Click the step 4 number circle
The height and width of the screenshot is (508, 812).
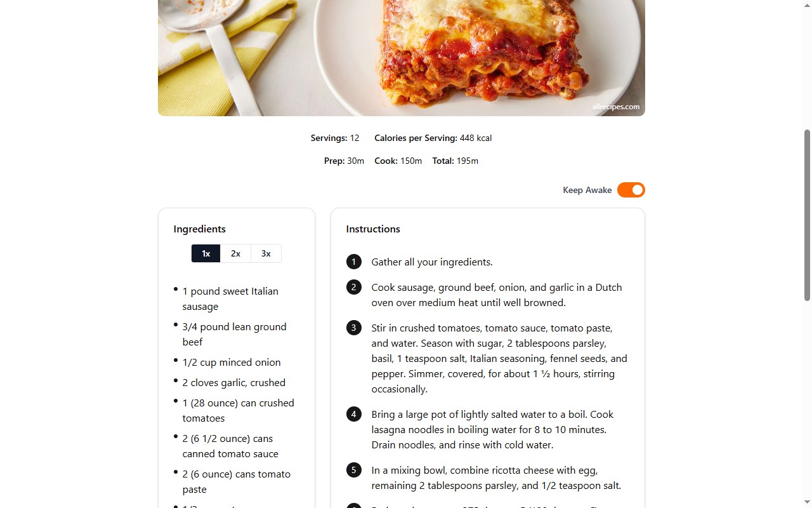pyautogui.click(x=354, y=414)
